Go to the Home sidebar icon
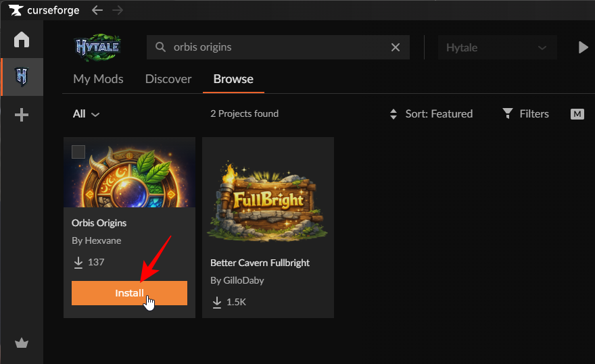 (22, 40)
